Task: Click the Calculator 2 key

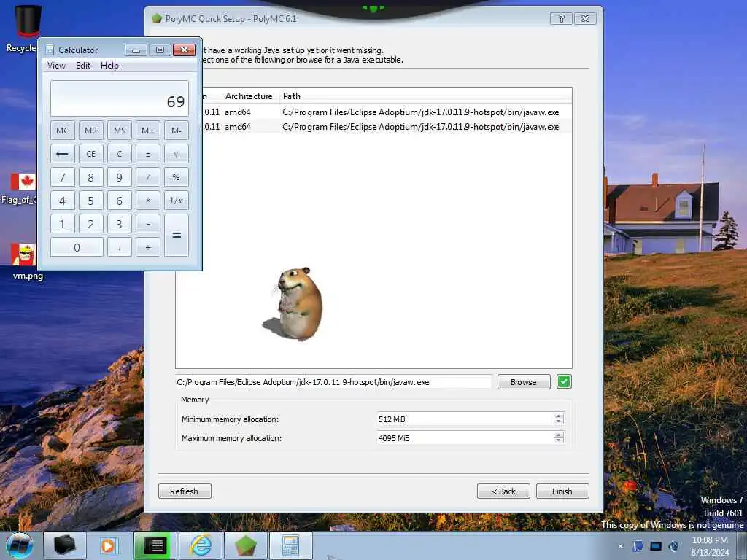Action: (90, 224)
